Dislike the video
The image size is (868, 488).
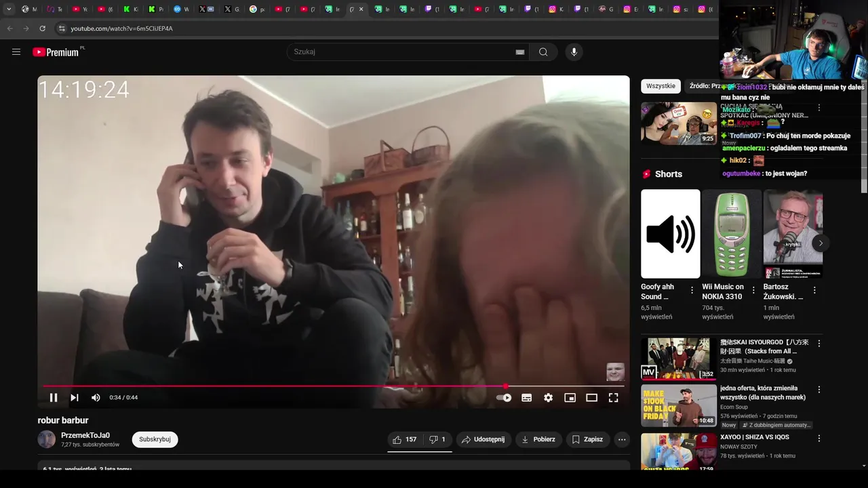point(437,439)
